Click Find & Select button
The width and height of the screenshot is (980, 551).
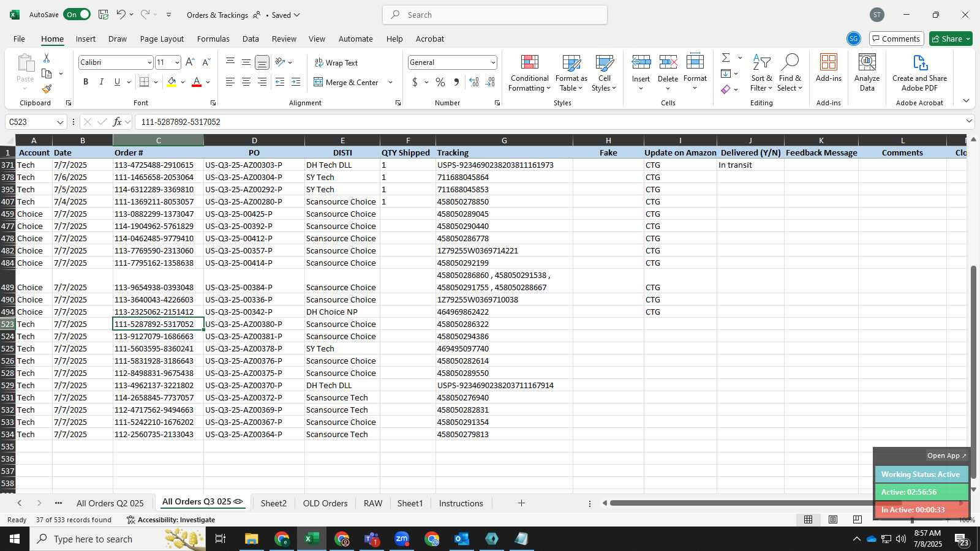790,72
